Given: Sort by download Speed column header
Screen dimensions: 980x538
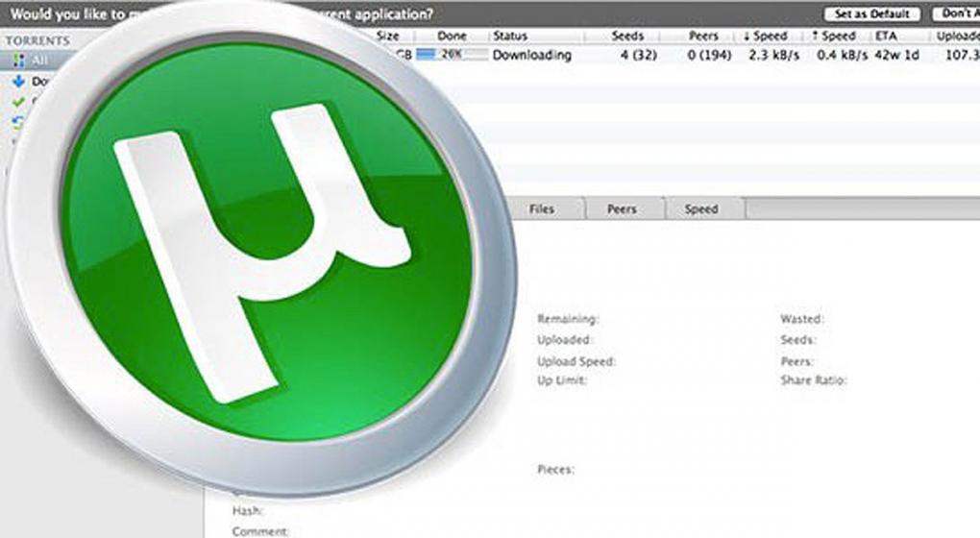Looking at the screenshot, I should (x=766, y=36).
